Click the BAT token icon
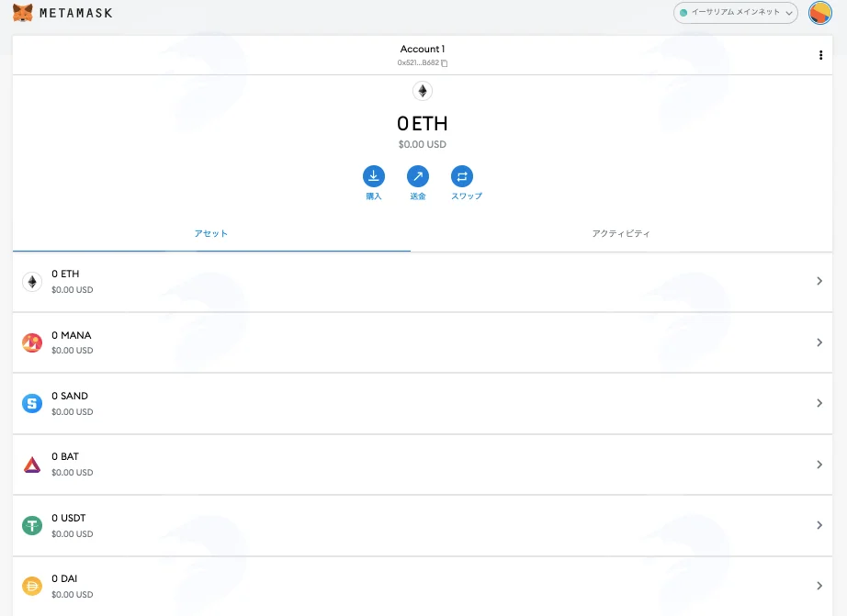 coord(32,465)
